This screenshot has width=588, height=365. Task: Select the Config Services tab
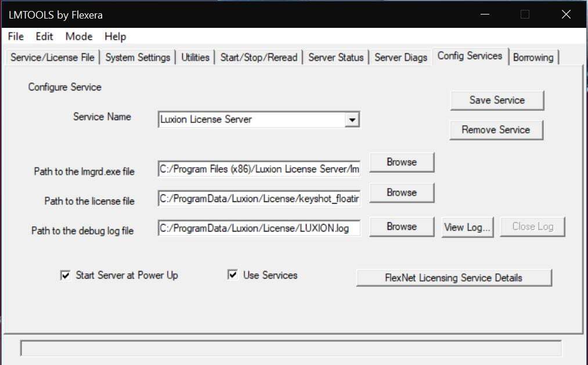[x=470, y=56]
